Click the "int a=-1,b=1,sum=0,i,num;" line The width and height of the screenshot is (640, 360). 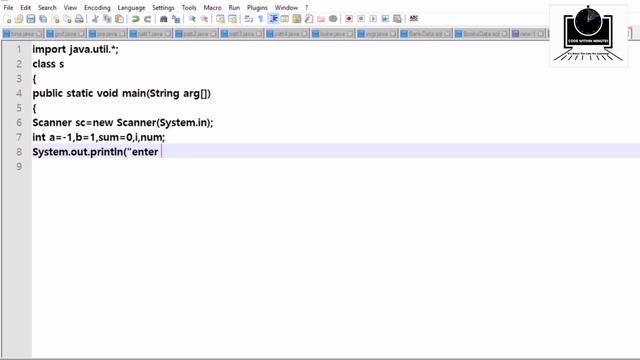tap(99, 137)
